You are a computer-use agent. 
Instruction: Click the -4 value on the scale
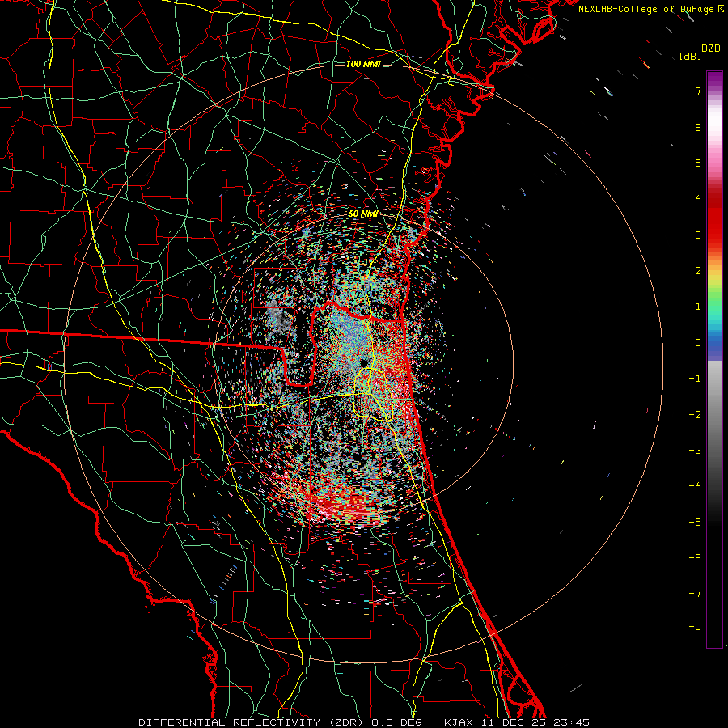695,486
